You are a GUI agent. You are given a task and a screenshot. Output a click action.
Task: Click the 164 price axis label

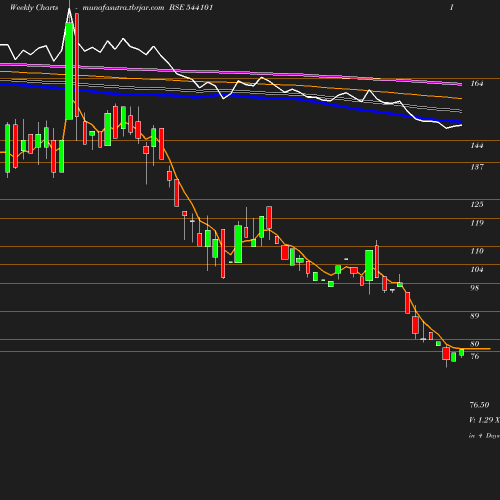tap(477, 83)
